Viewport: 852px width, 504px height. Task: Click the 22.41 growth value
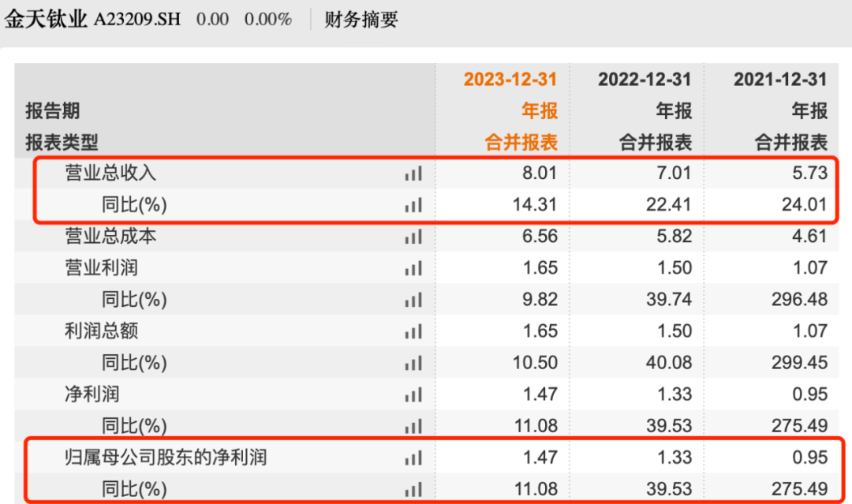pyautogui.click(x=670, y=205)
